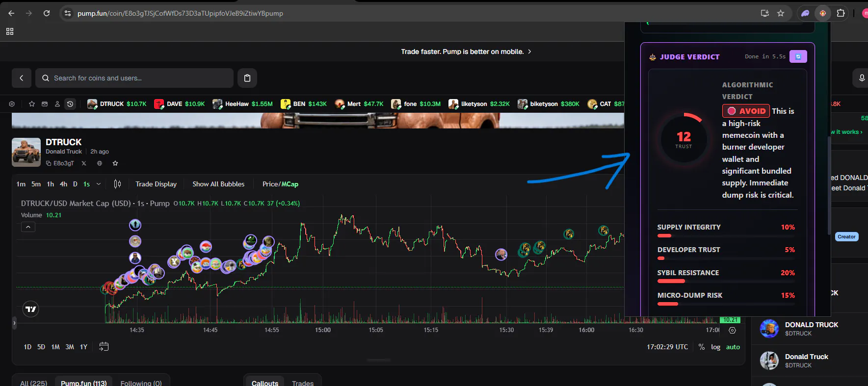Open the DONALD TRUCK $DTRUCK list entry

point(810,329)
